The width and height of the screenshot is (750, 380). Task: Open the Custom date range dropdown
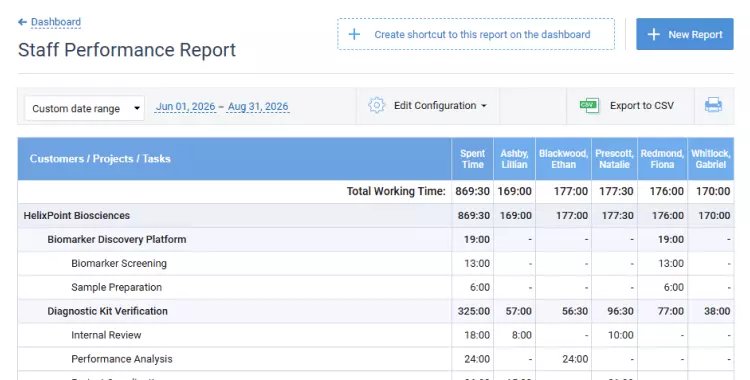85,108
